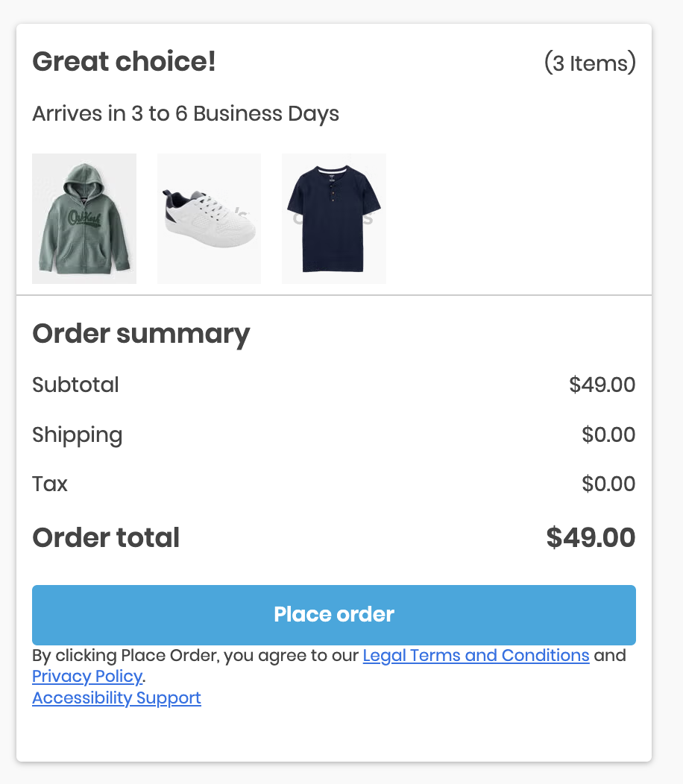Click the bold Order total $49.00 amount
This screenshot has height=784, width=683.
(591, 538)
